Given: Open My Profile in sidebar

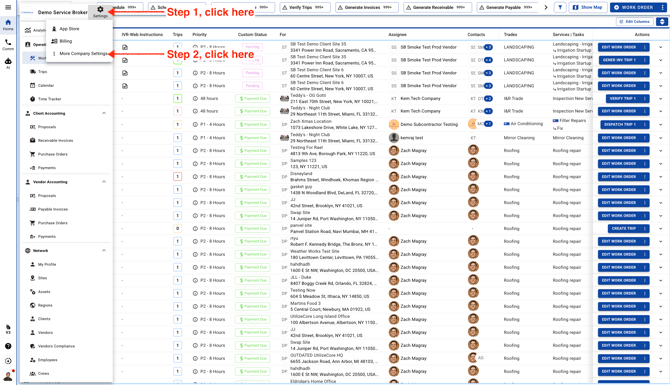Looking at the screenshot, I should click(x=47, y=265).
